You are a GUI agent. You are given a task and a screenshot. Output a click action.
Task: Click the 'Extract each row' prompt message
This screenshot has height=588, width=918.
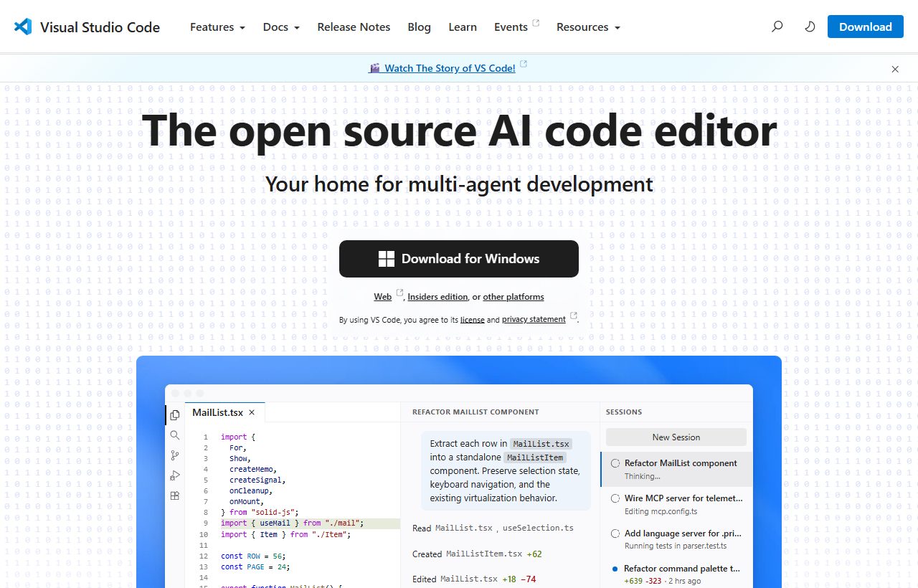point(506,470)
